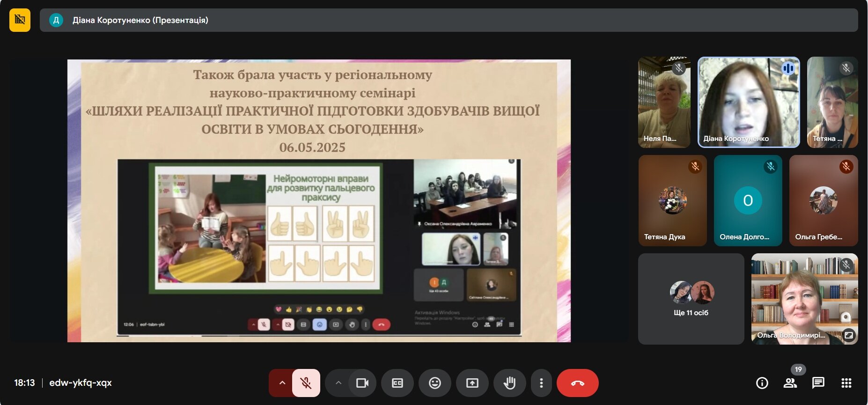The width and height of the screenshot is (868, 405).
Task: Open more options menu
Action: coord(541,383)
